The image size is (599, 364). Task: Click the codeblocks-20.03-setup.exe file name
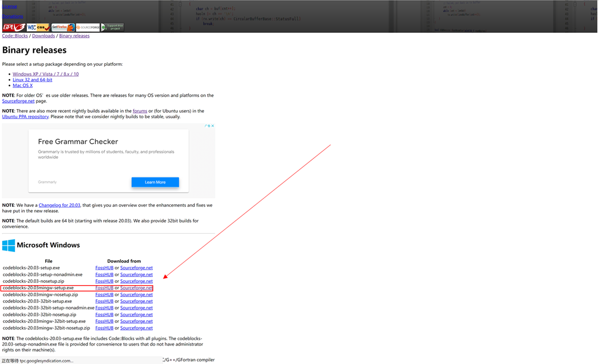(x=31, y=268)
